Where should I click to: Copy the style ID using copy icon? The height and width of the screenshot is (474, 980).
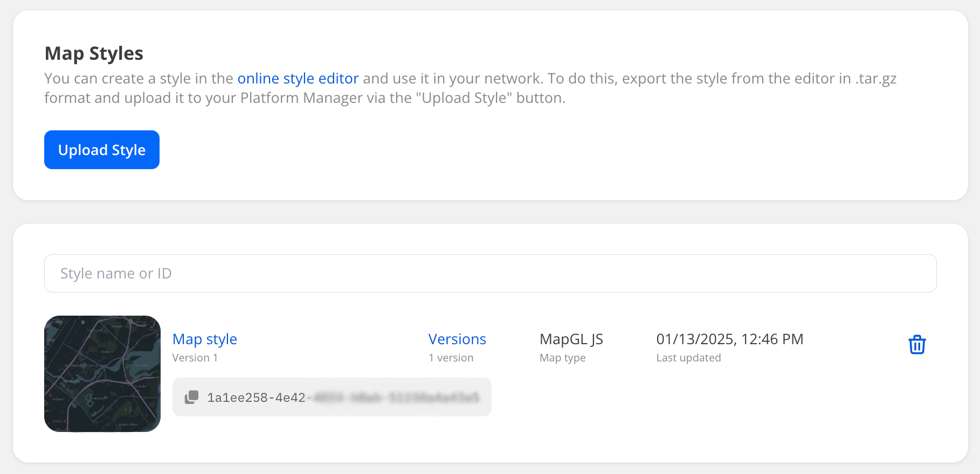click(x=191, y=398)
